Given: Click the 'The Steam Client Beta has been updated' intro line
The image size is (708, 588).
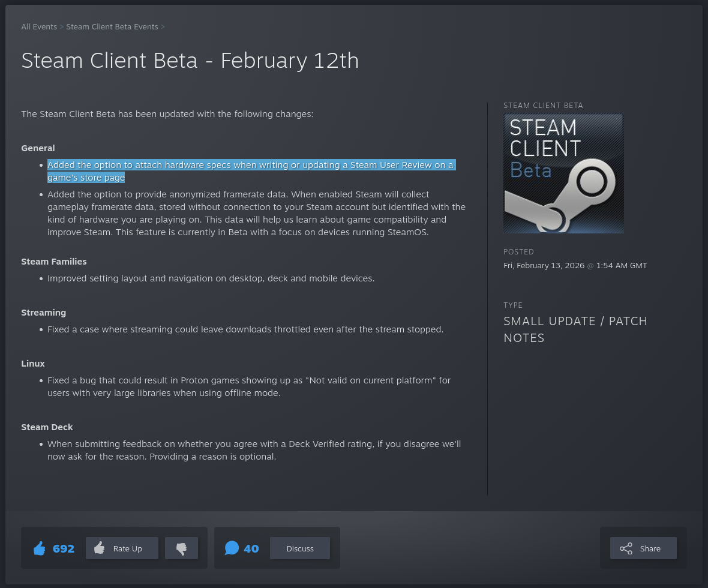Looking at the screenshot, I should (167, 114).
